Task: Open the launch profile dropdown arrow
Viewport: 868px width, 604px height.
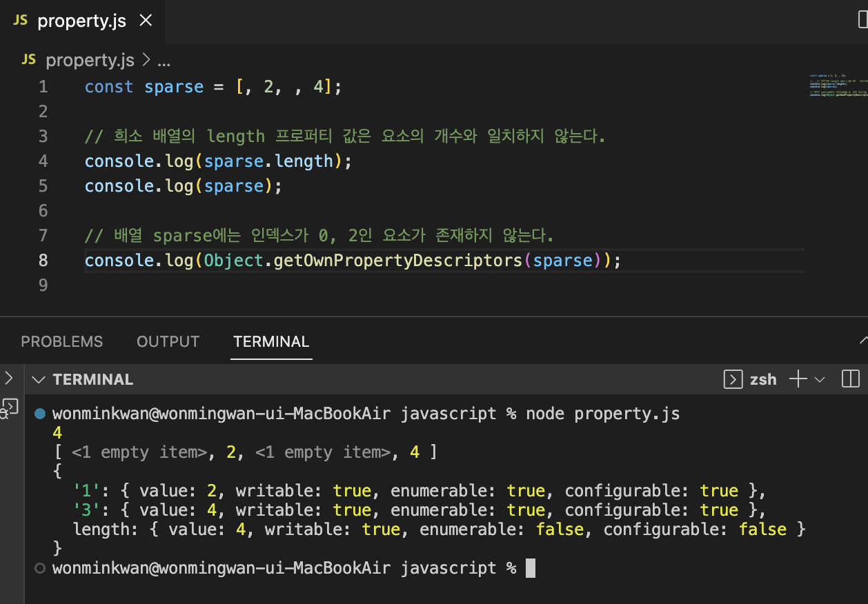Action: [x=820, y=380]
